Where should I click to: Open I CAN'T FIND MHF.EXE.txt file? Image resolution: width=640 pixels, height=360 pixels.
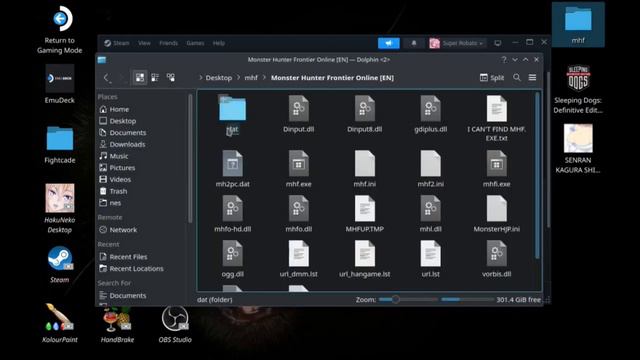coord(496,109)
